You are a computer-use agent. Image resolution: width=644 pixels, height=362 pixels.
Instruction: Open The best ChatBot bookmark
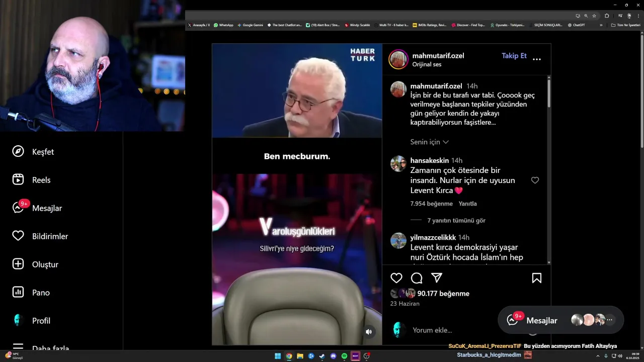pos(285,25)
